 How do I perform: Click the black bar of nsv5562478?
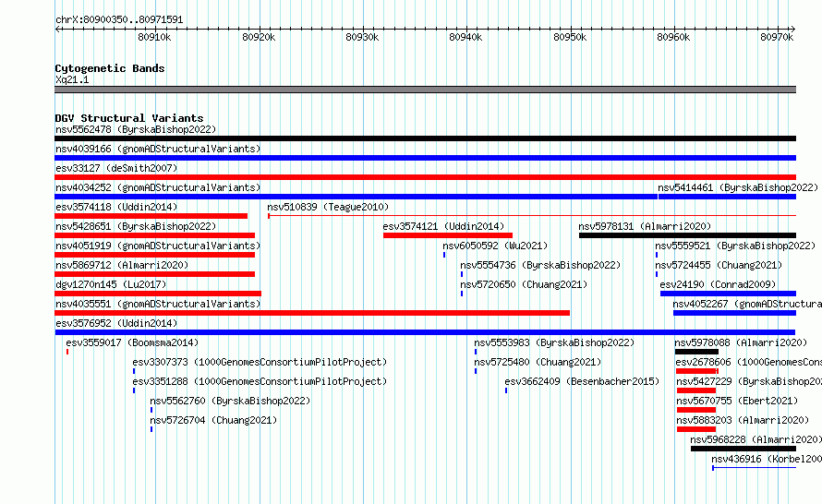[x=425, y=138]
